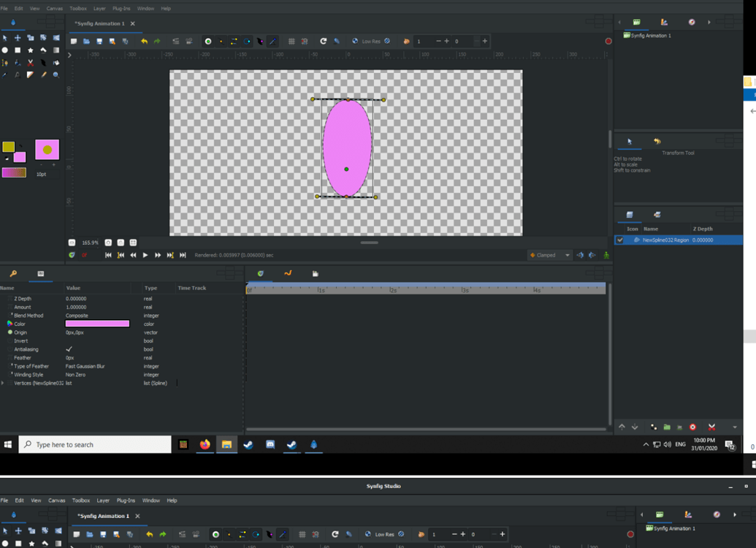This screenshot has height=548, width=756.
Task: Choose the Cutout scissors tool
Action: point(31,63)
